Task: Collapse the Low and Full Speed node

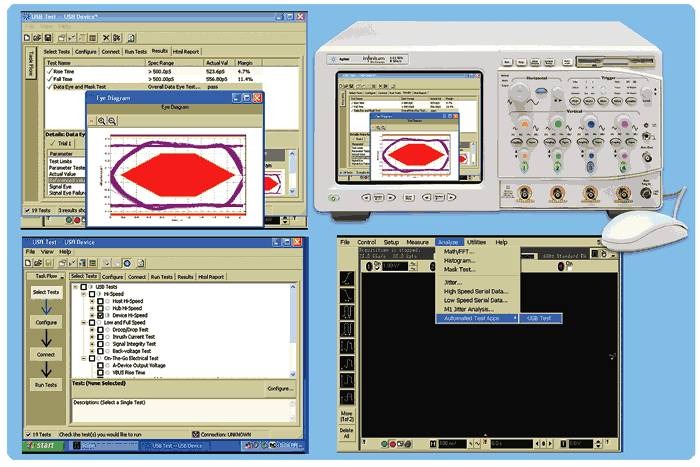Action: pos(83,322)
